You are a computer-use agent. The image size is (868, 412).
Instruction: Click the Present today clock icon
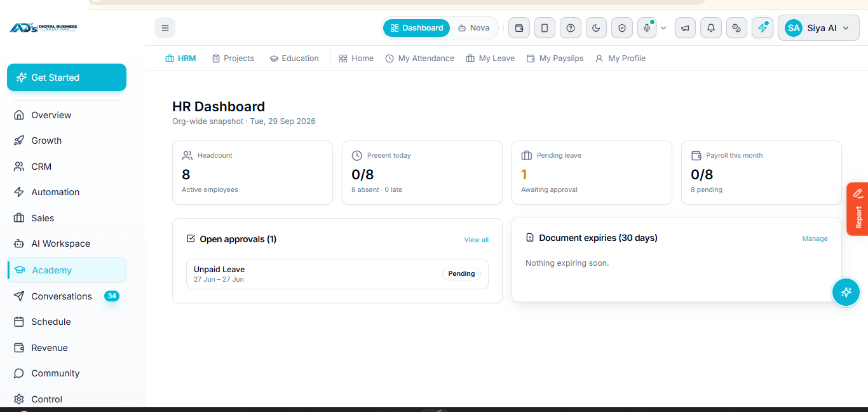pyautogui.click(x=357, y=156)
